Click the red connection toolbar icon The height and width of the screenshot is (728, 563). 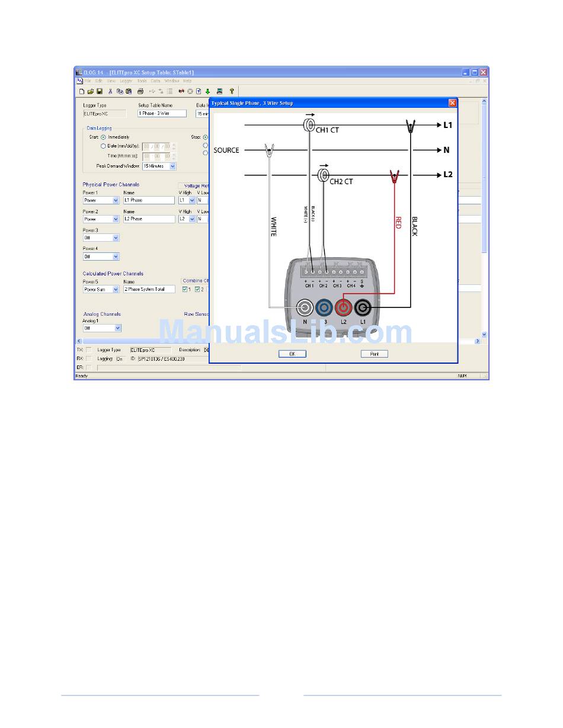click(182, 91)
